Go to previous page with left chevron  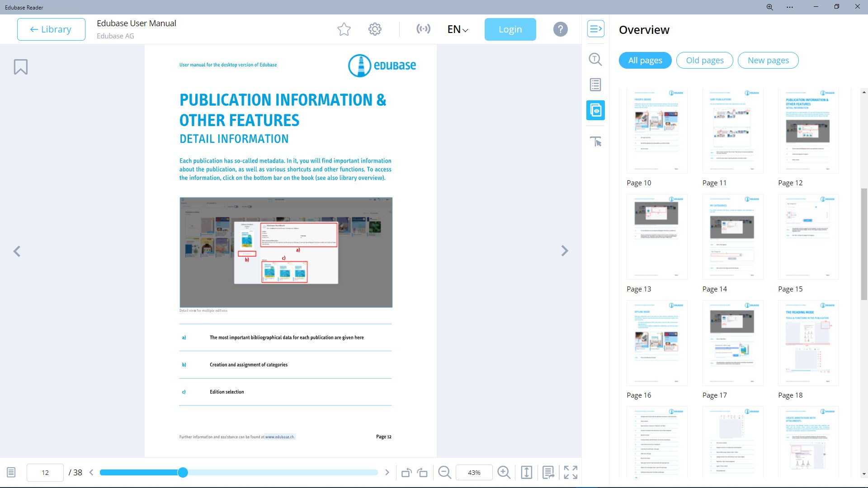coord(17,251)
